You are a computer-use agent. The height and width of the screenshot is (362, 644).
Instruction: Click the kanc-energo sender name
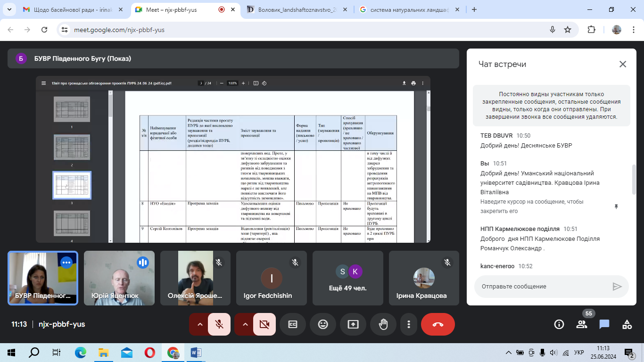tap(497, 266)
